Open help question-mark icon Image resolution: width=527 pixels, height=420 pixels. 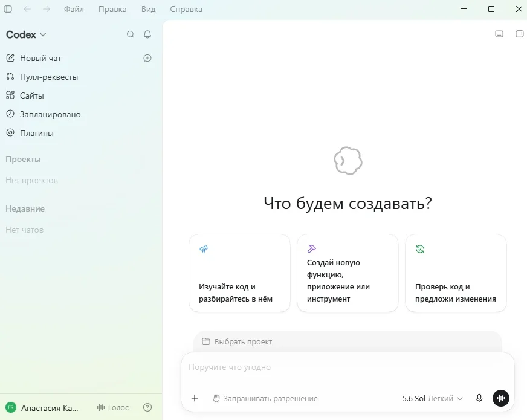pyautogui.click(x=147, y=407)
